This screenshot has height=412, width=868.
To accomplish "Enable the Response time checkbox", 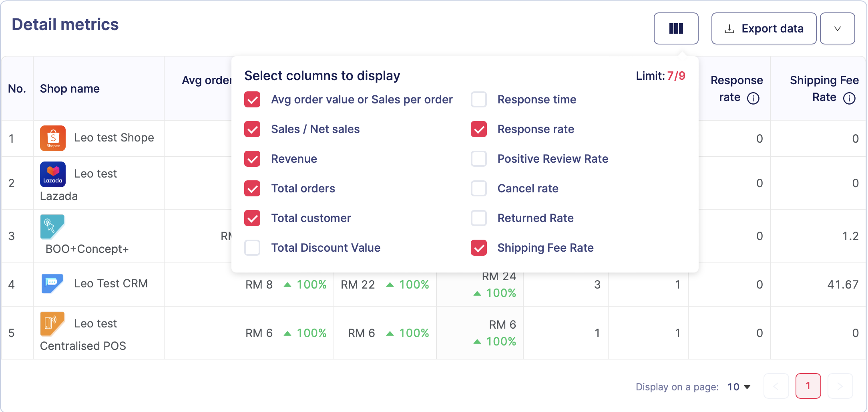I will [x=479, y=99].
